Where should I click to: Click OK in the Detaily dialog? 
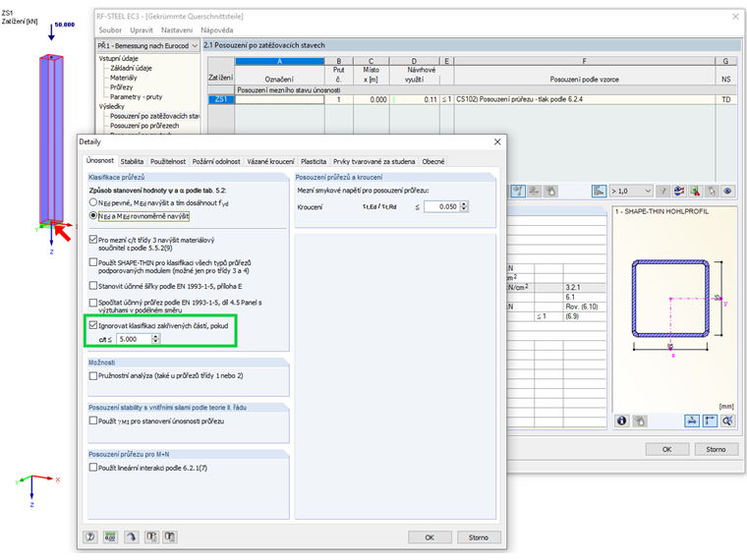[430, 537]
